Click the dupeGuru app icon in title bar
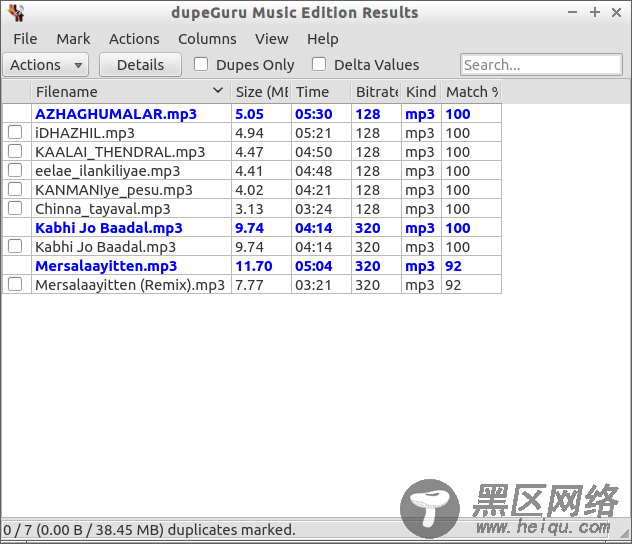632x544 pixels. coord(17,13)
